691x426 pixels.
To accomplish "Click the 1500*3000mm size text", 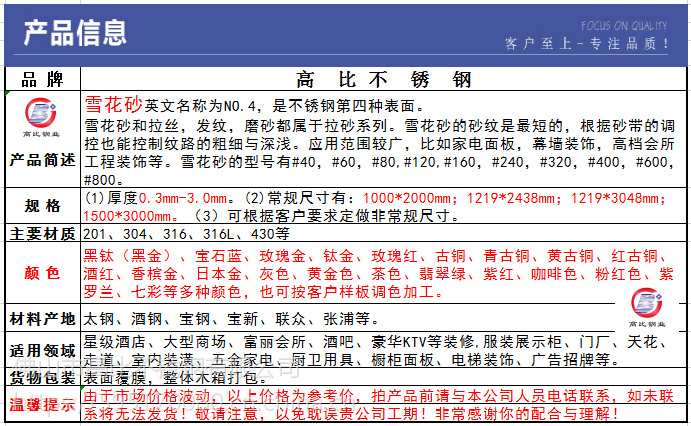I will tap(127, 216).
